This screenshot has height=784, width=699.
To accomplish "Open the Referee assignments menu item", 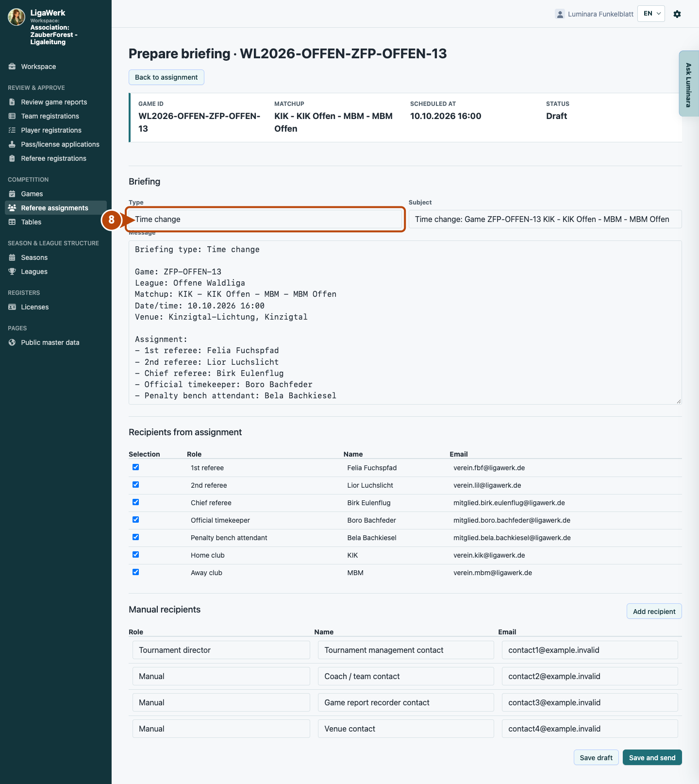I will pos(56,208).
